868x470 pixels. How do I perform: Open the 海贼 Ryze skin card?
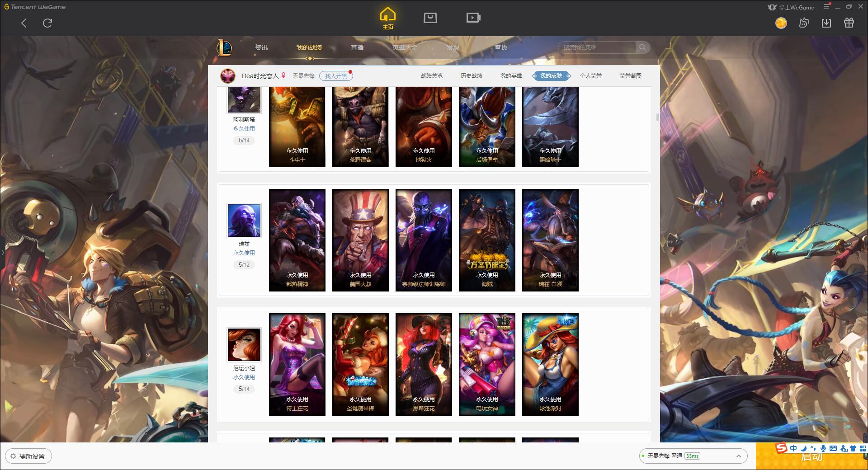(x=487, y=240)
